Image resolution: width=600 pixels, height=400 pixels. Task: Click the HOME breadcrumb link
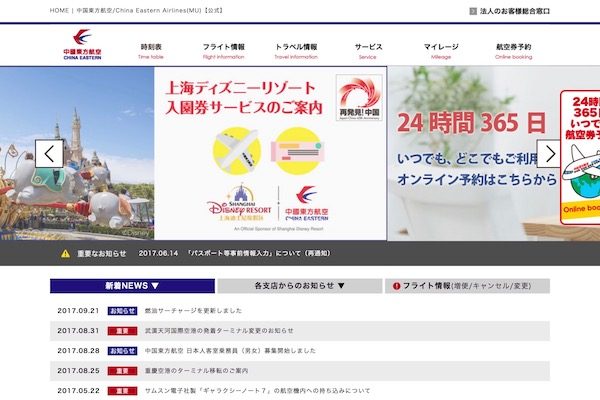coord(59,10)
